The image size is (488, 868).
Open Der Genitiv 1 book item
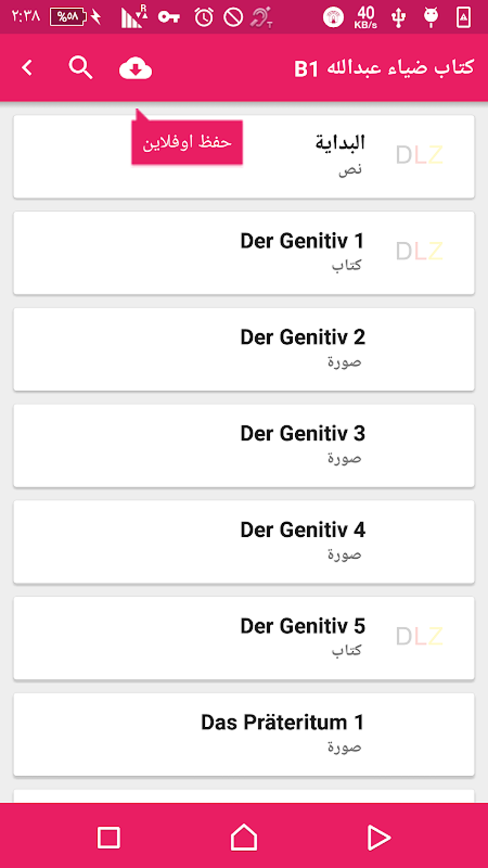[301, 241]
